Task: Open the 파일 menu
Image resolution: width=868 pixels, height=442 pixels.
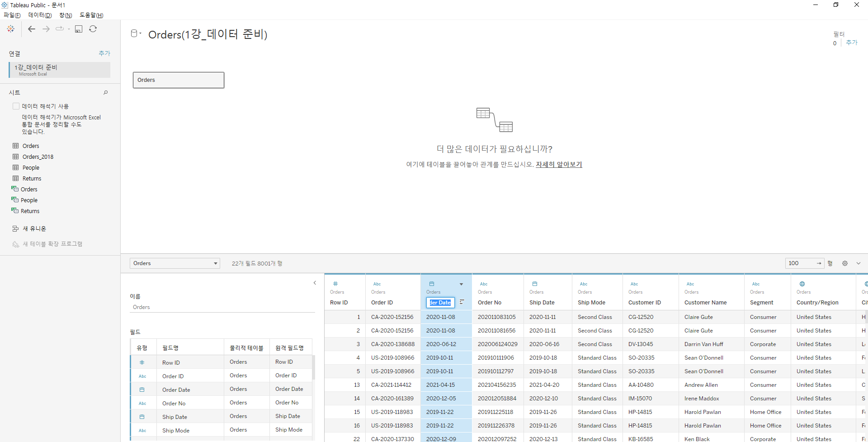Action: coord(12,15)
